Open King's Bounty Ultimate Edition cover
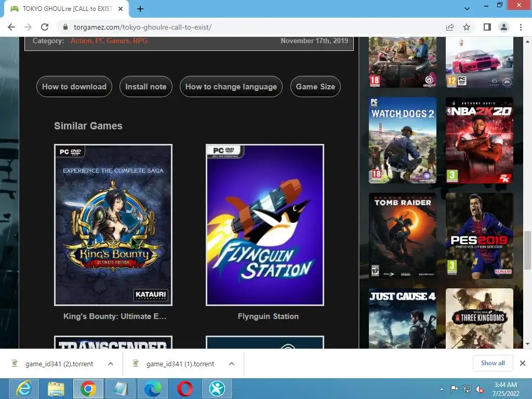Image resolution: width=532 pixels, height=399 pixels. pos(113,225)
